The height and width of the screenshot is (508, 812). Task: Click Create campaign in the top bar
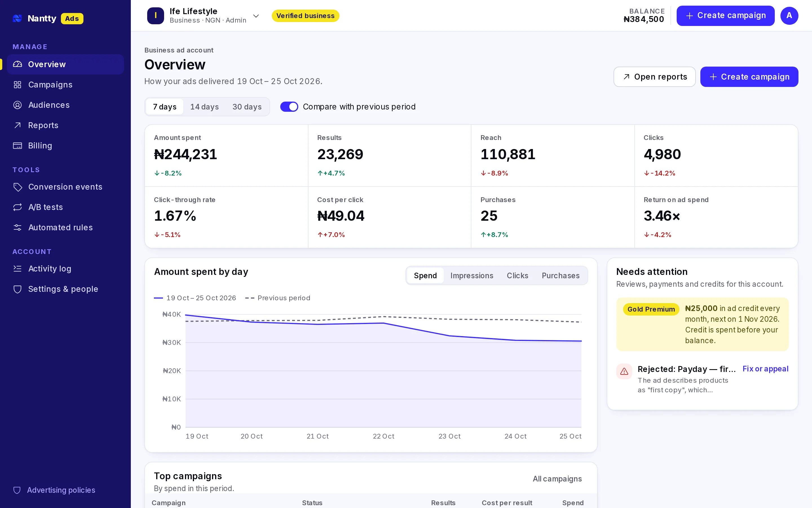click(725, 16)
